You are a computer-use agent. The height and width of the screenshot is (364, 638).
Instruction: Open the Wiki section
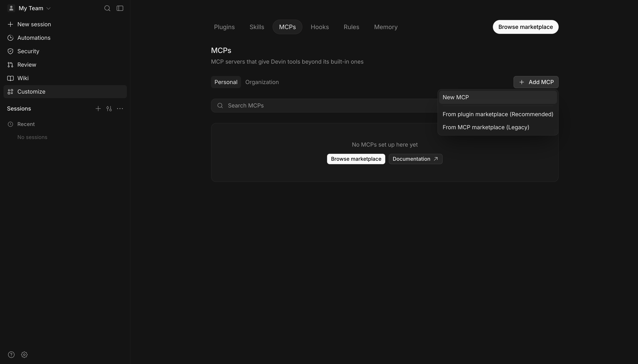click(x=65, y=78)
